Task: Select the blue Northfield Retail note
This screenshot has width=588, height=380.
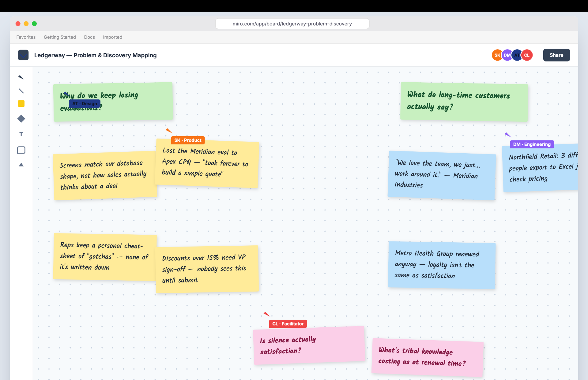Action: (541, 168)
